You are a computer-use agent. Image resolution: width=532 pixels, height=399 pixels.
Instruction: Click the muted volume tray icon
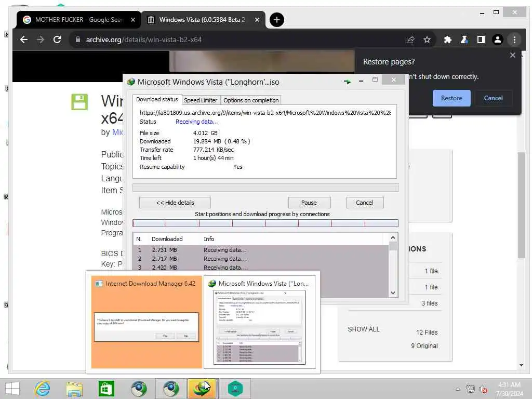(x=483, y=389)
